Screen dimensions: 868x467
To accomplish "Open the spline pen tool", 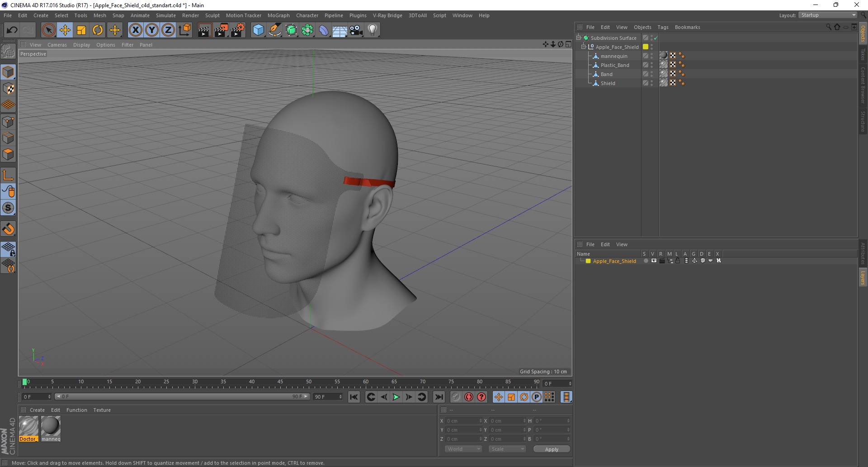I will [275, 30].
